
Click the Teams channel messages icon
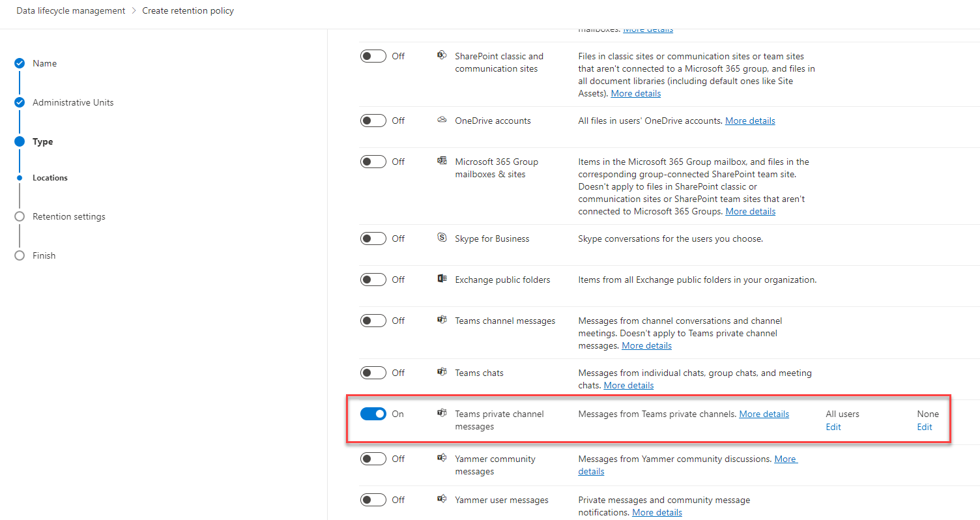[x=442, y=320]
